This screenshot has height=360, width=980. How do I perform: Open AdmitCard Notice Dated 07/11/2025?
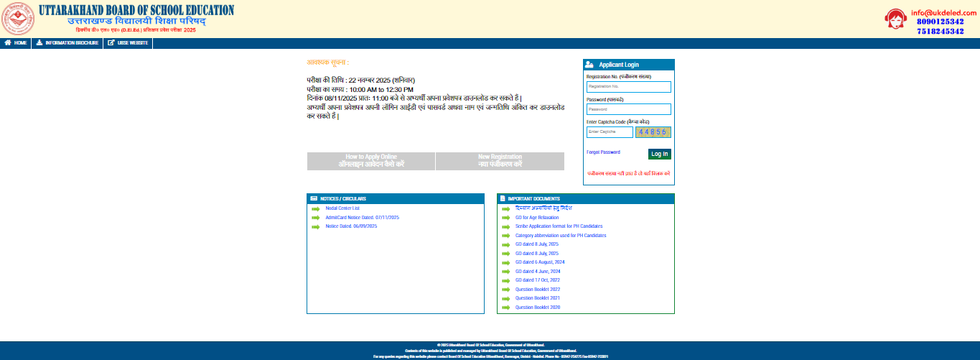point(362,217)
